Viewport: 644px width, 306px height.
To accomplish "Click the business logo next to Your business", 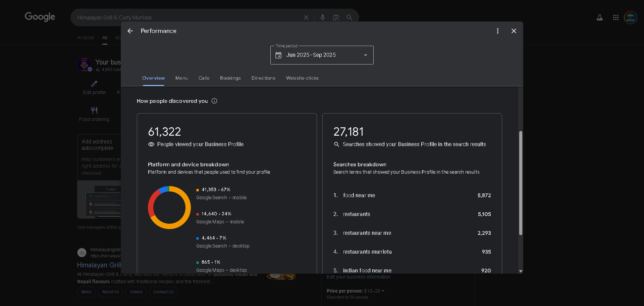I will click(84, 64).
